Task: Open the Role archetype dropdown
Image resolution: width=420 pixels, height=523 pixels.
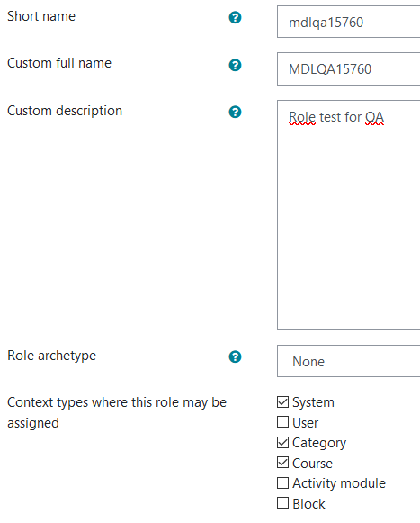Action: tap(348, 361)
